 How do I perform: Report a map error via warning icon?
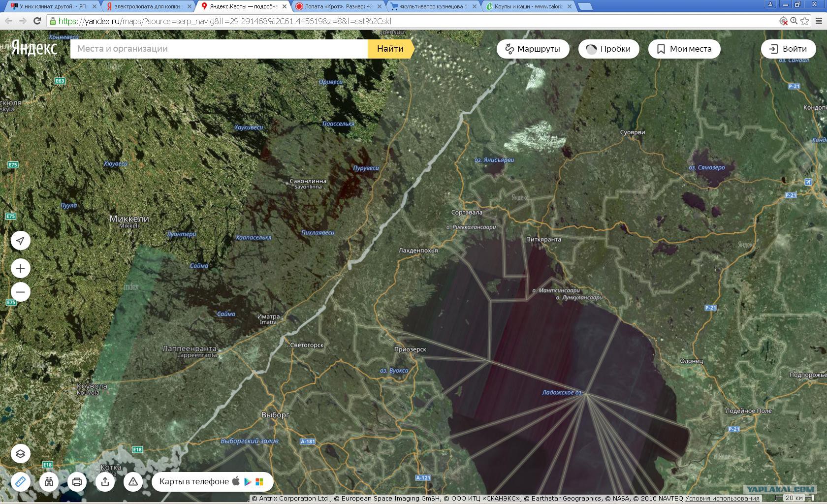[133, 481]
